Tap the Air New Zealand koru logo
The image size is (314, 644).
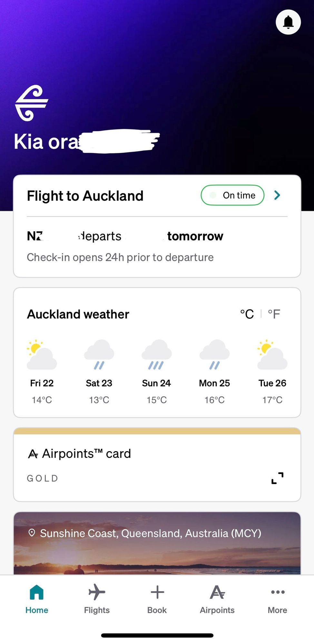pos(32,103)
